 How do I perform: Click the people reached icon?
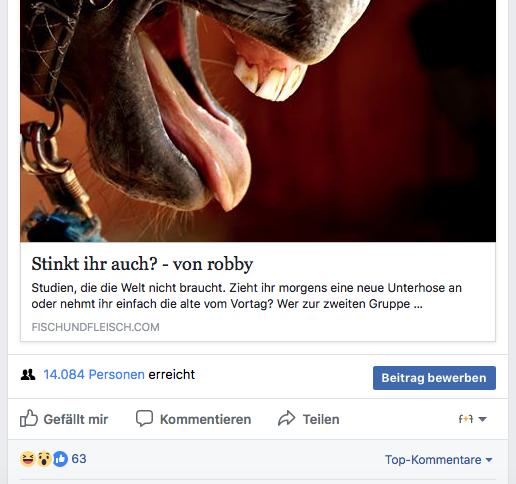(28, 375)
